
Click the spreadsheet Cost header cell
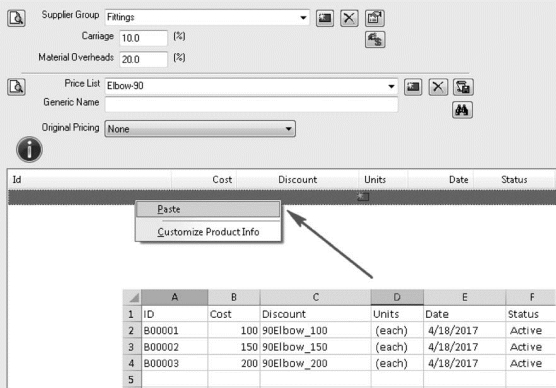pyautogui.click(x=234, y=314)
